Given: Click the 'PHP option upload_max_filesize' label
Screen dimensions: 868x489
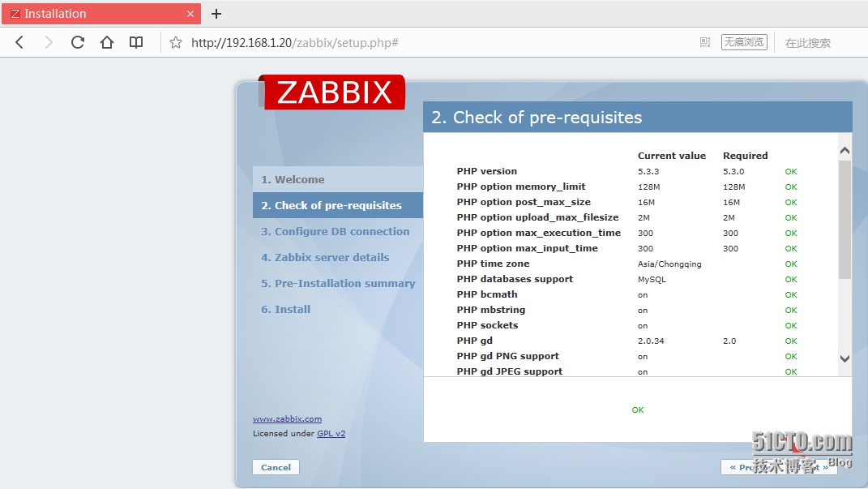Looking at the screenshot, I should (537, 217).
